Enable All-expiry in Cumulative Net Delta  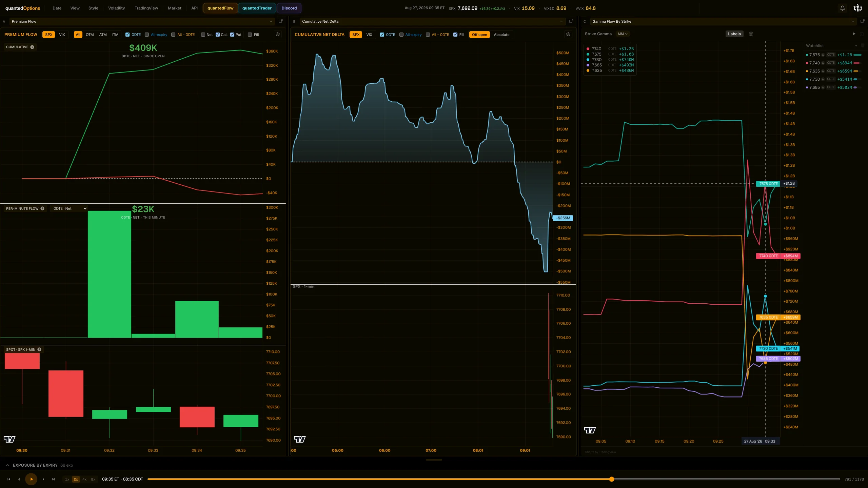pyautogui.click(x=401, y=35)
